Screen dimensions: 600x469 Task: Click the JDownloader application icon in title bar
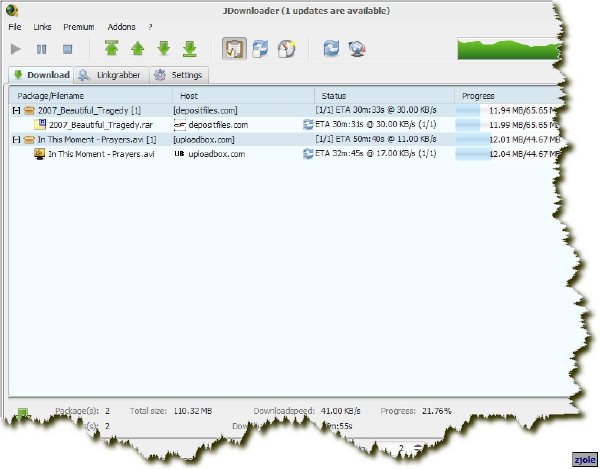coord(12,10)
